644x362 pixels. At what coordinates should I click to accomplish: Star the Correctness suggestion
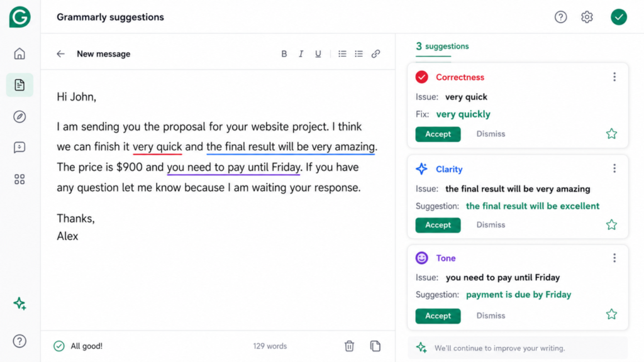click(x=611, y=134)
